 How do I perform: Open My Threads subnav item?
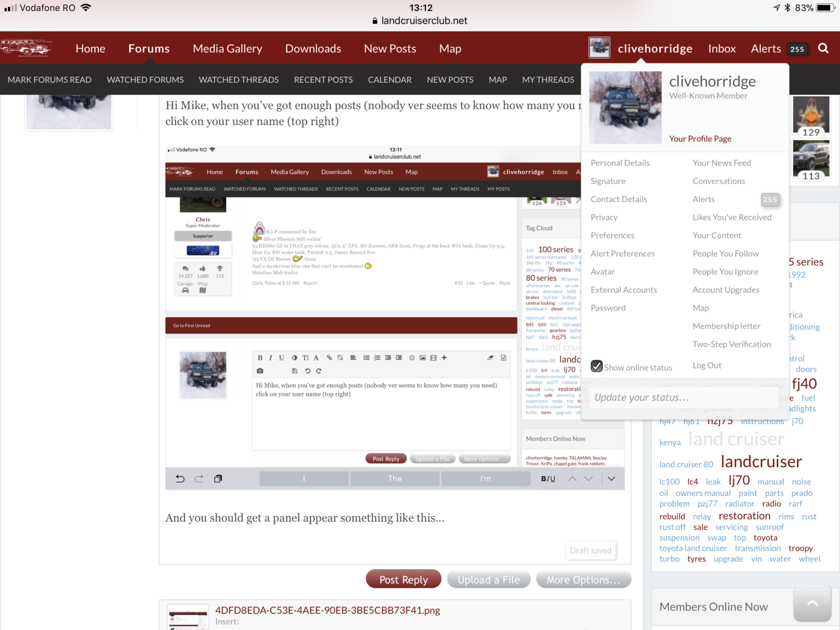[548, 80]
